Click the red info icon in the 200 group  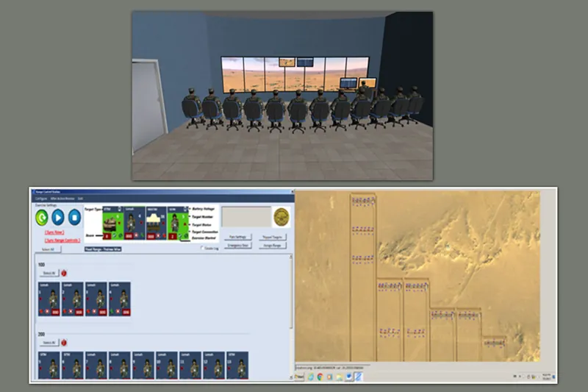(64, 343)
